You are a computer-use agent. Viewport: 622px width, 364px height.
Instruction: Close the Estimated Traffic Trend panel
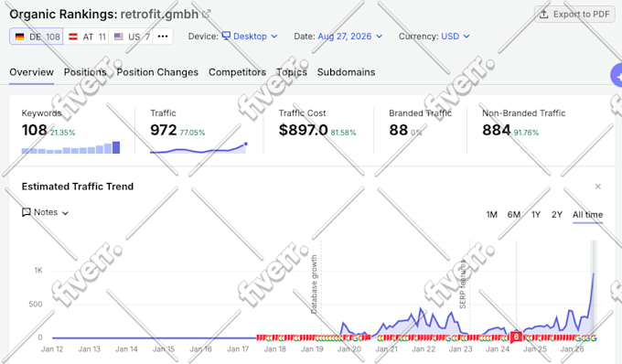[x=598, y=187]
